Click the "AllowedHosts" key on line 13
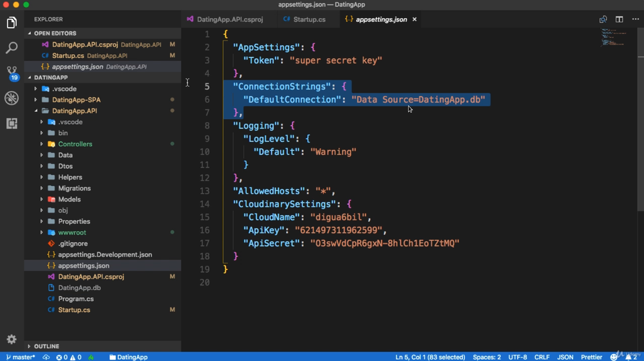644x361 pixels. click(269, 190)
